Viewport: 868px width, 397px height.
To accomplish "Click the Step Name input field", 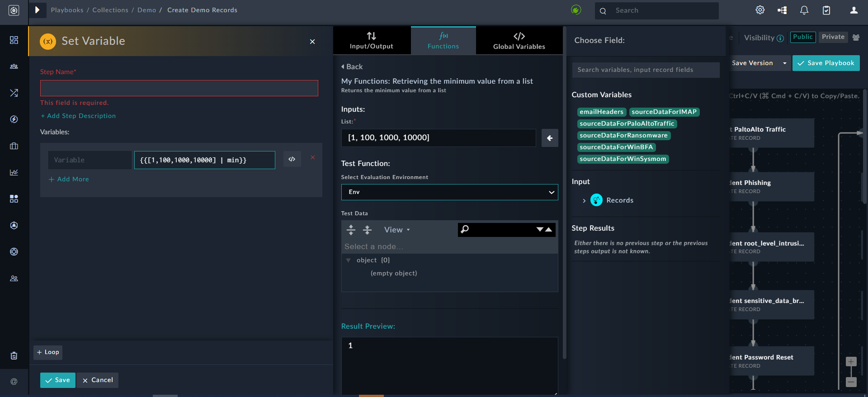I will click(179, 88).
